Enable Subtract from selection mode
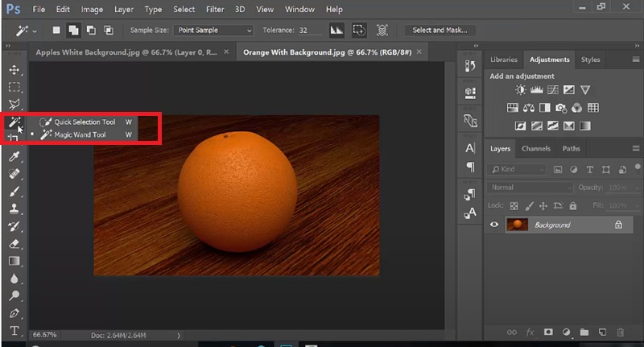This screenshot has height=347, width=644. point(91,30)
